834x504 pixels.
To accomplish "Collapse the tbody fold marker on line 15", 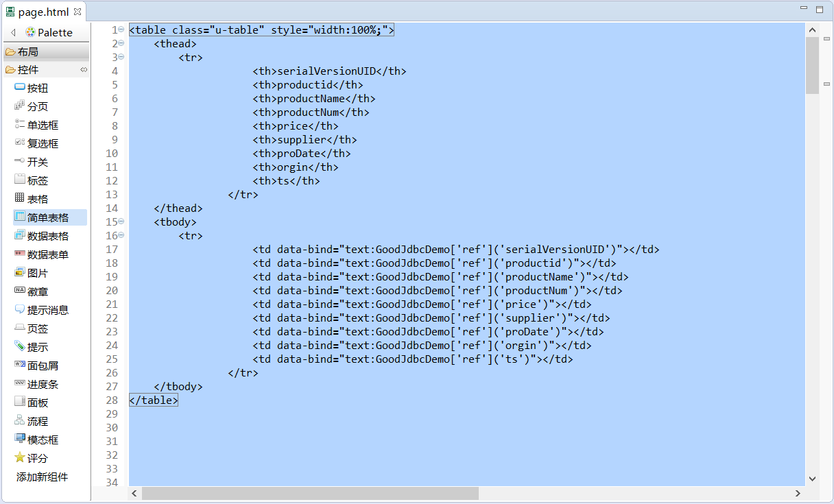I will click(121, 221).
